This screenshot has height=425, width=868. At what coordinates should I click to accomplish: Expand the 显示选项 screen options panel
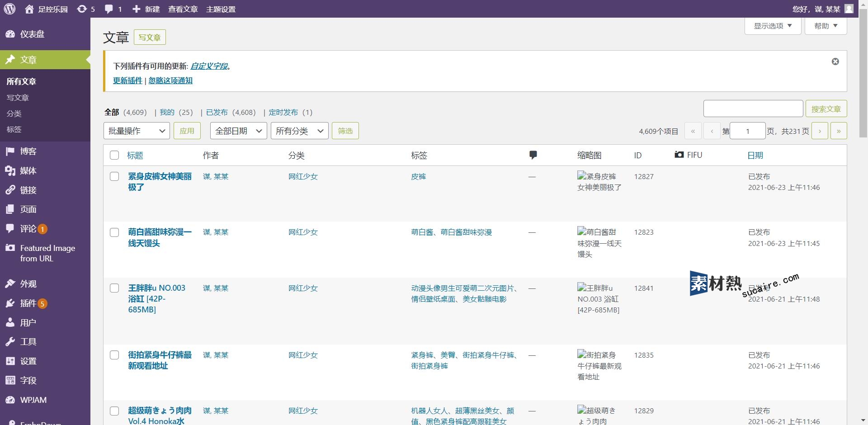click(x=773, y=26)
